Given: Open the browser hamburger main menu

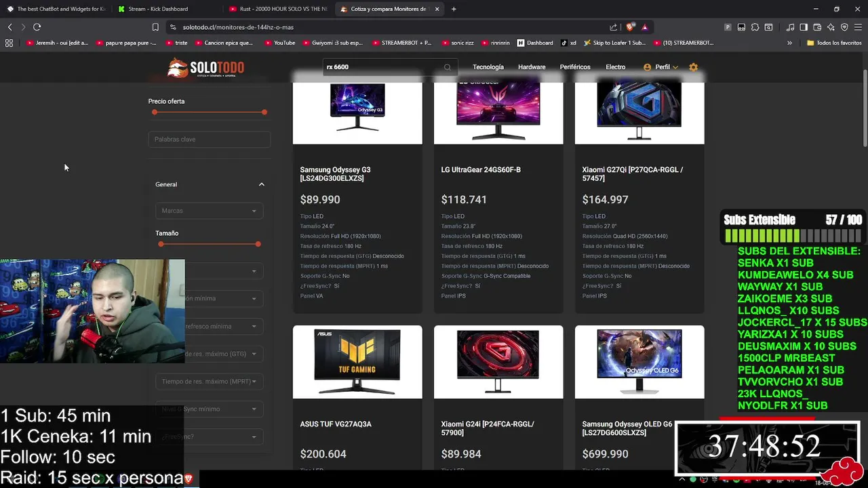Looking at the screenshot, I should [858, 27].
